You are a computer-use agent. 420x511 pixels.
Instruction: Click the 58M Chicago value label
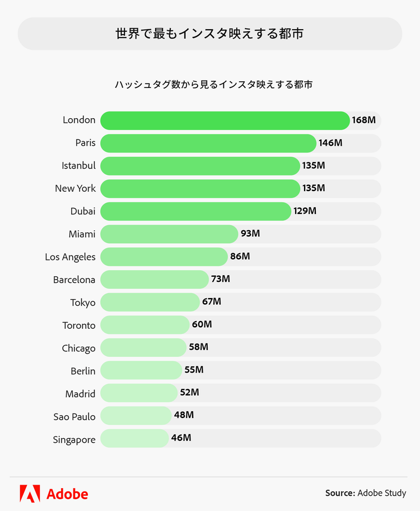click(199, 347)
